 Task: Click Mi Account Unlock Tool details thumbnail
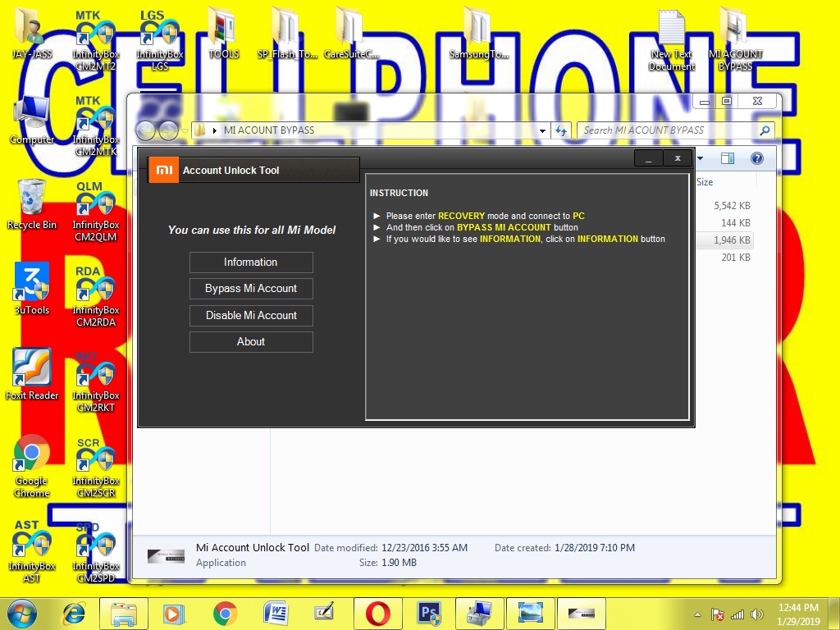pos(166,556)
